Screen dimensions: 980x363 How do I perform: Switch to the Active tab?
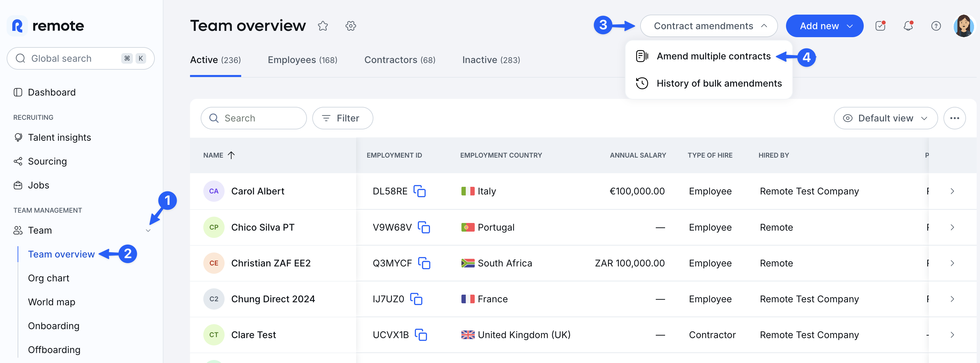tap(215, 60)
